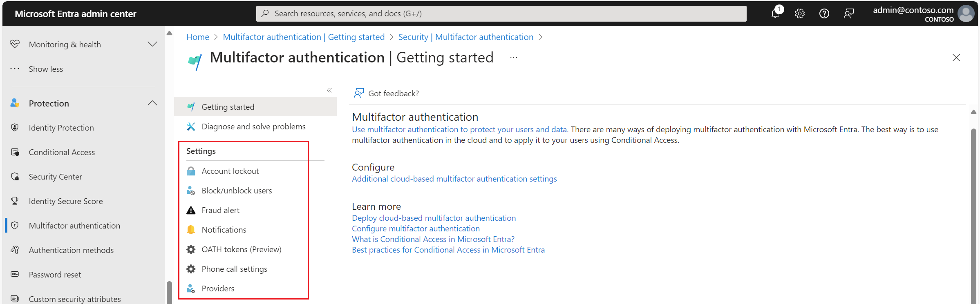The image size is (980, 304).
Task: Open OATH tokens (Preview)
Action: (x=242, y=249)
